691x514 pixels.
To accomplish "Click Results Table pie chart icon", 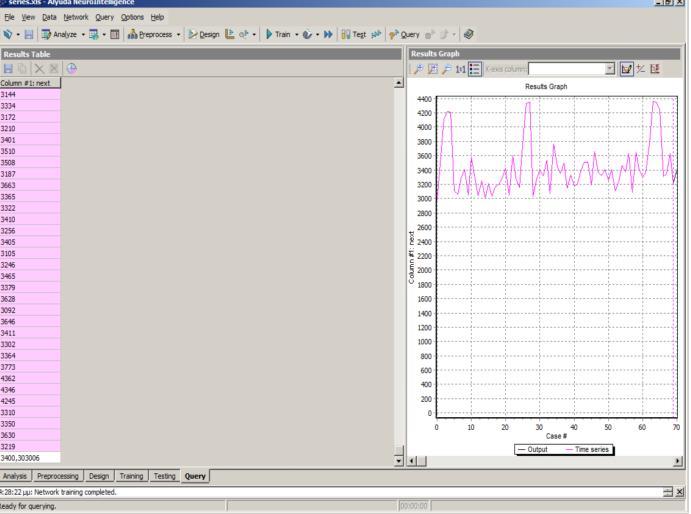I will pyautogui.click(x=72, y=69).
